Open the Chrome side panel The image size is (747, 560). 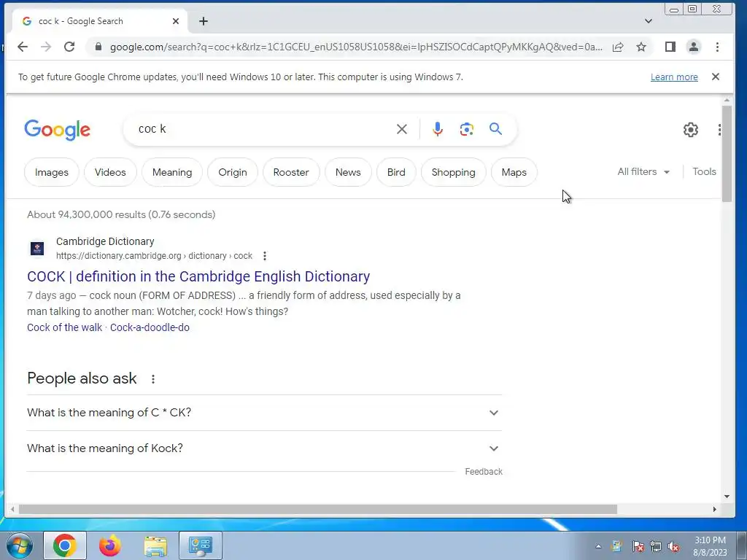[670, 47]
